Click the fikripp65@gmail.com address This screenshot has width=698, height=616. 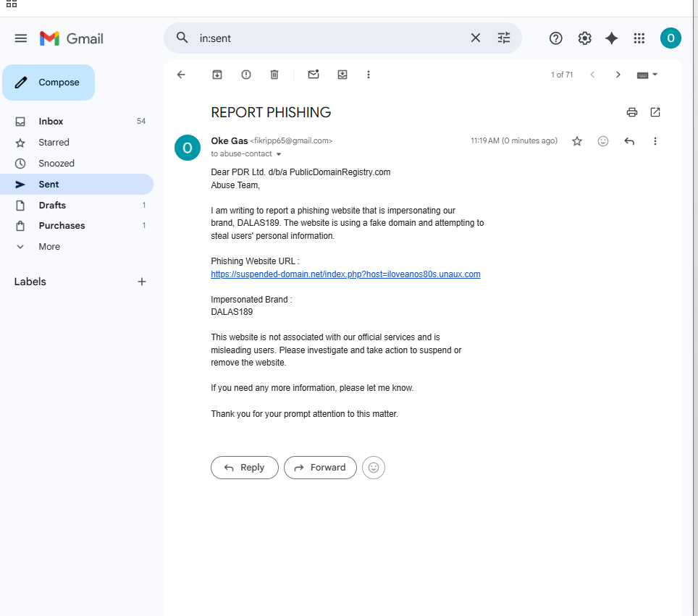pos(291,140)
